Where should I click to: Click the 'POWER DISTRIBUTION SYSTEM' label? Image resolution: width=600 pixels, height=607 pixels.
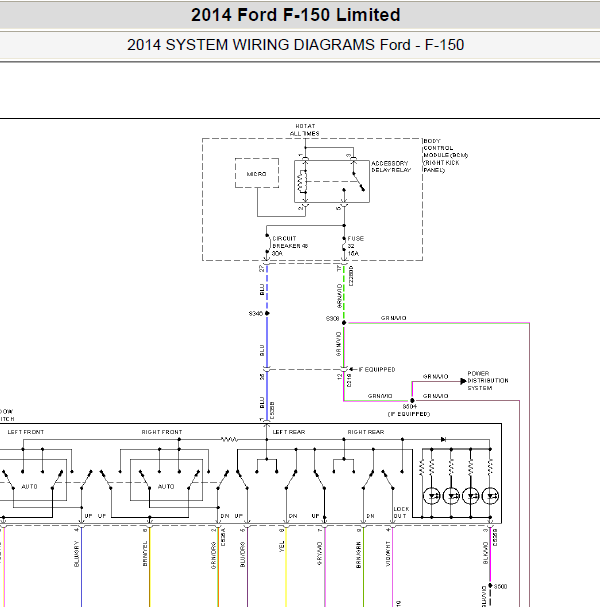pyautogui.click(x=488, y=381)
